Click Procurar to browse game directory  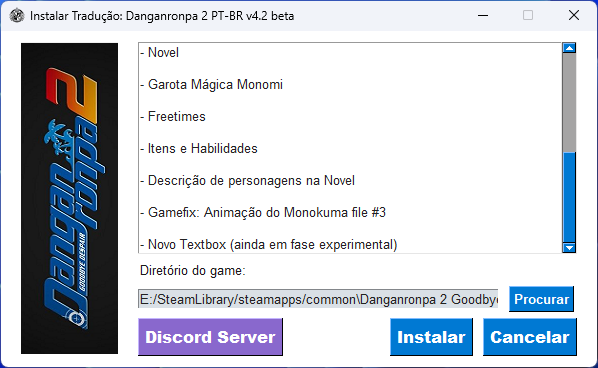coord(541,299)
